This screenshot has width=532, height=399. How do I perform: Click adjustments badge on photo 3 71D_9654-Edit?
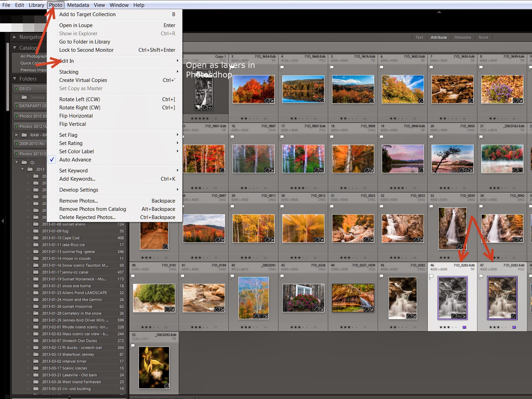[x=272, y=100]
